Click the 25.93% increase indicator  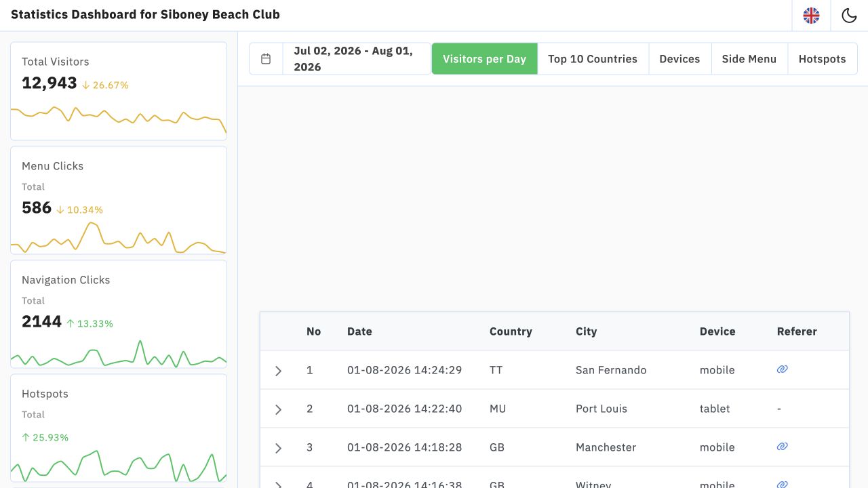pyautogui.click(x=45, y=438)
